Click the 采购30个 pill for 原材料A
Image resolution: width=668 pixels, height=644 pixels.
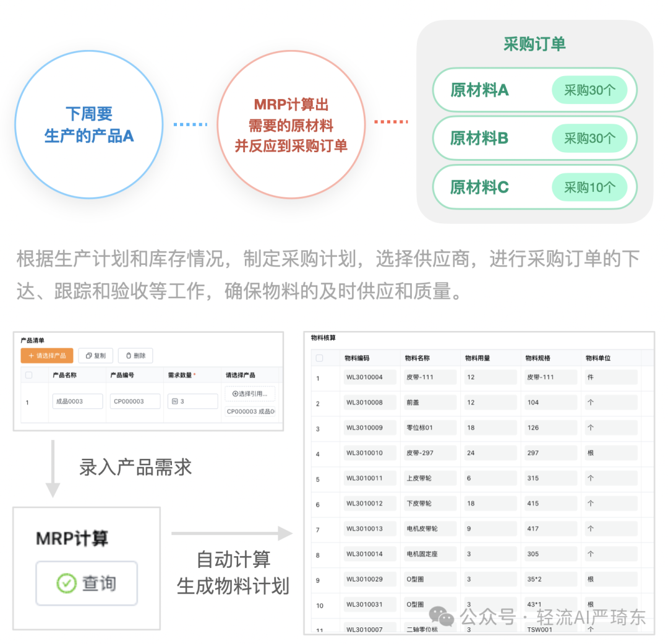591,90
